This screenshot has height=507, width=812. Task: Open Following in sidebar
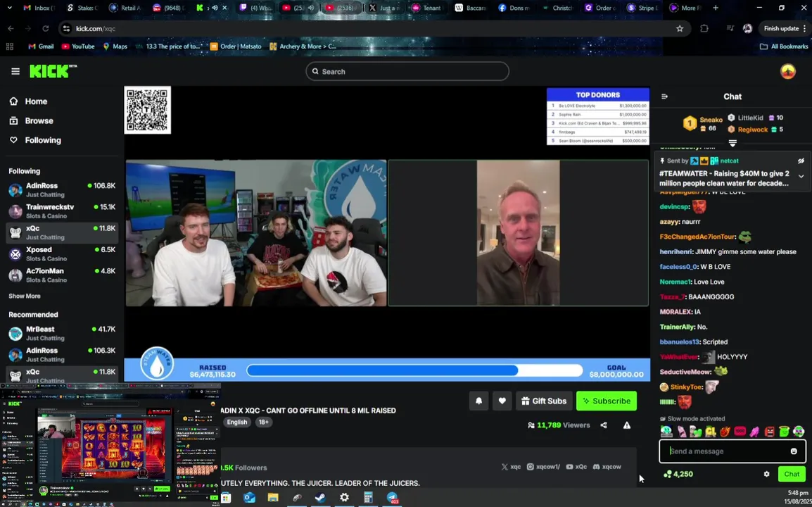click(x=35, y=140)
